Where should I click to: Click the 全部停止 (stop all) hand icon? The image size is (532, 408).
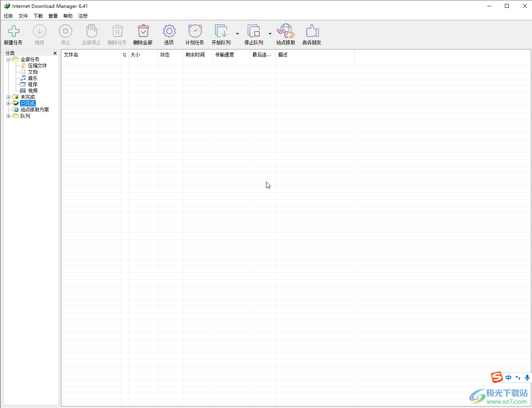pyautogui.click(x=92, y=31)
